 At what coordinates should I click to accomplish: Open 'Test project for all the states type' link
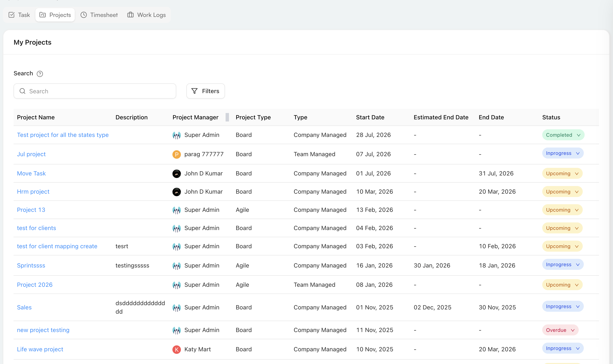pos(63,135)
